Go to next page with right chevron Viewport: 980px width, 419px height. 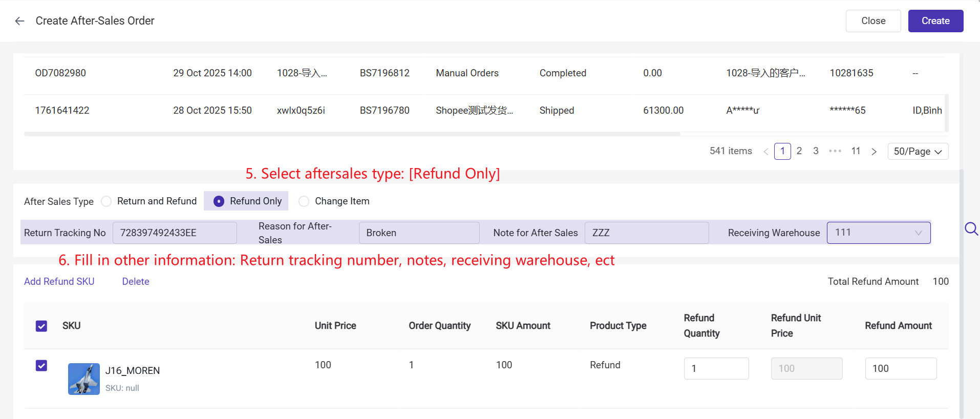[x=874, y=152]
